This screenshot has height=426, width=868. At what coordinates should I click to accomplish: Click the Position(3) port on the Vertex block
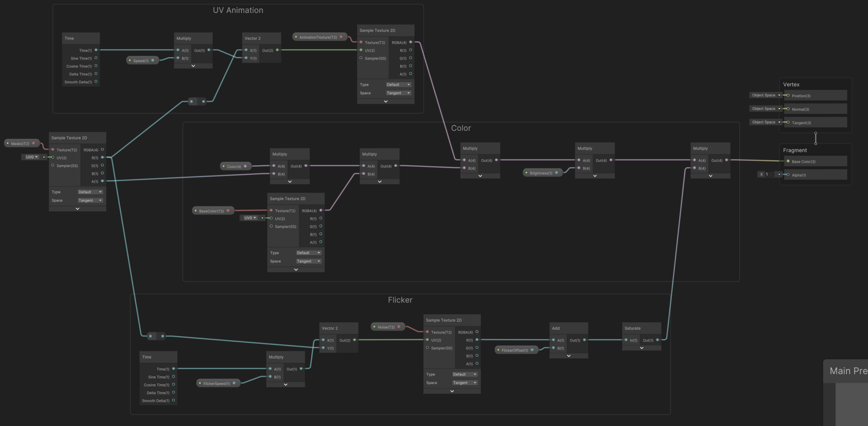788,95
